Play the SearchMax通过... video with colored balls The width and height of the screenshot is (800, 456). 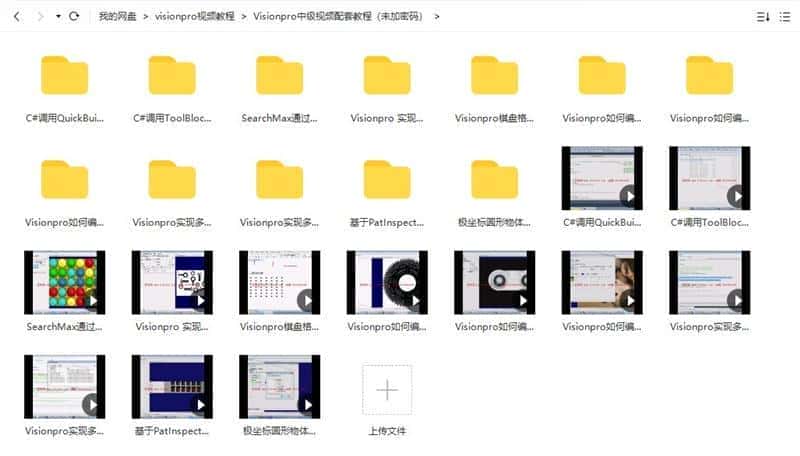(65, 282)
